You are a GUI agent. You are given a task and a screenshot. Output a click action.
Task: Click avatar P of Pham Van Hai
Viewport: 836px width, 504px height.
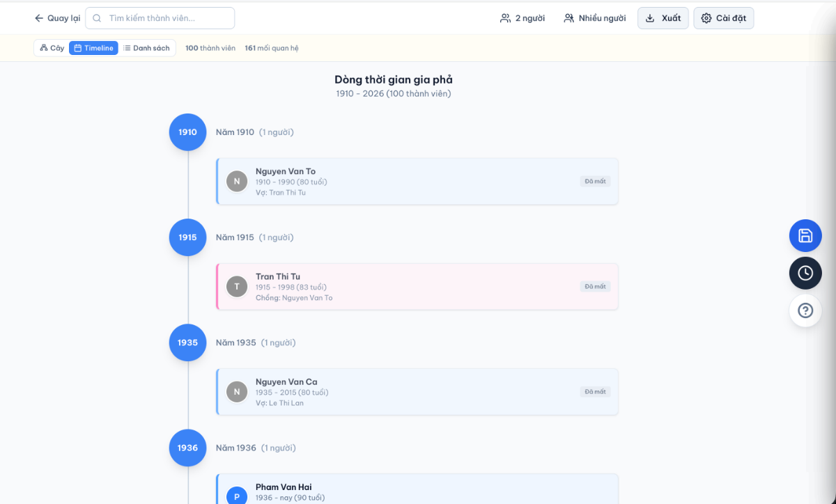[x=237, y=496]
